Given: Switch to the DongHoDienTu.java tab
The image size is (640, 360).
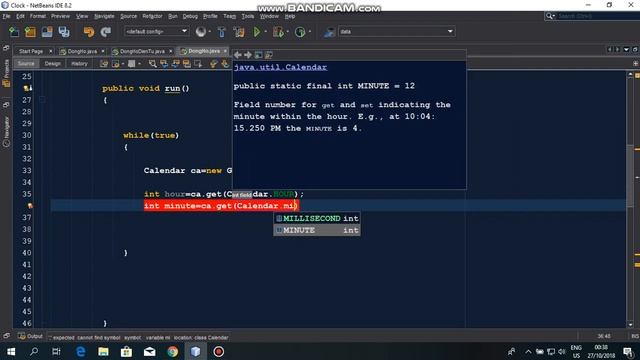Looking at the screenshot, I should tap(142, 51).
